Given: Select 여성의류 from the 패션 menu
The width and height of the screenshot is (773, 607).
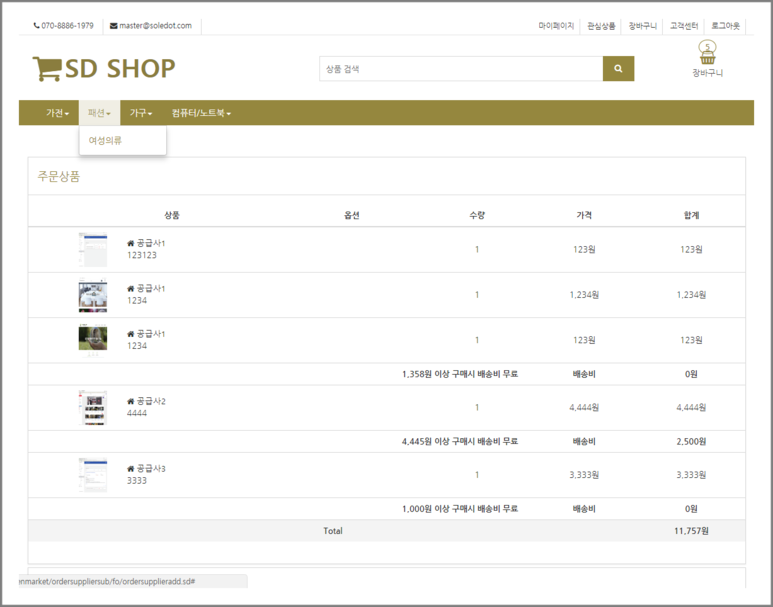Looking at the screenshot, I should pyautogui.click(x=105, y=141).
